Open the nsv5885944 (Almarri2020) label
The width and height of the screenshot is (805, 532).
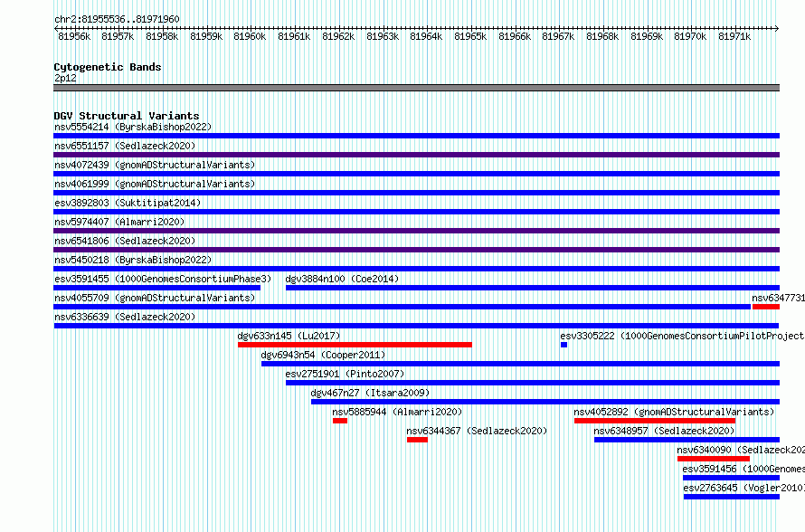coord(397,412)
